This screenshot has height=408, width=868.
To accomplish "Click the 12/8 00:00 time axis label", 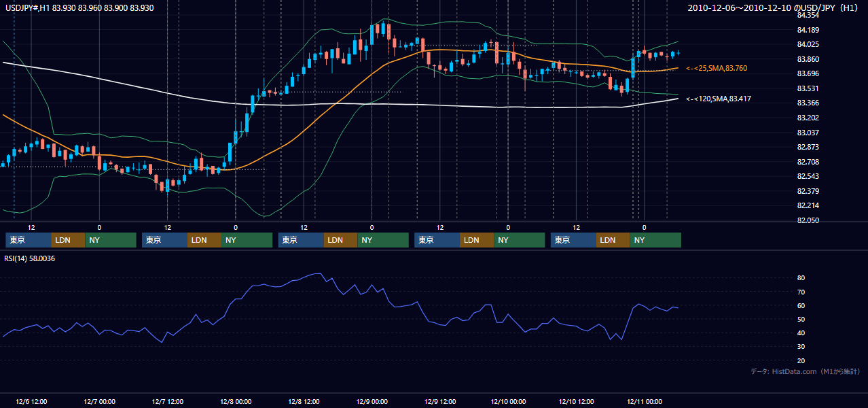I will click(x=236, y=401).
